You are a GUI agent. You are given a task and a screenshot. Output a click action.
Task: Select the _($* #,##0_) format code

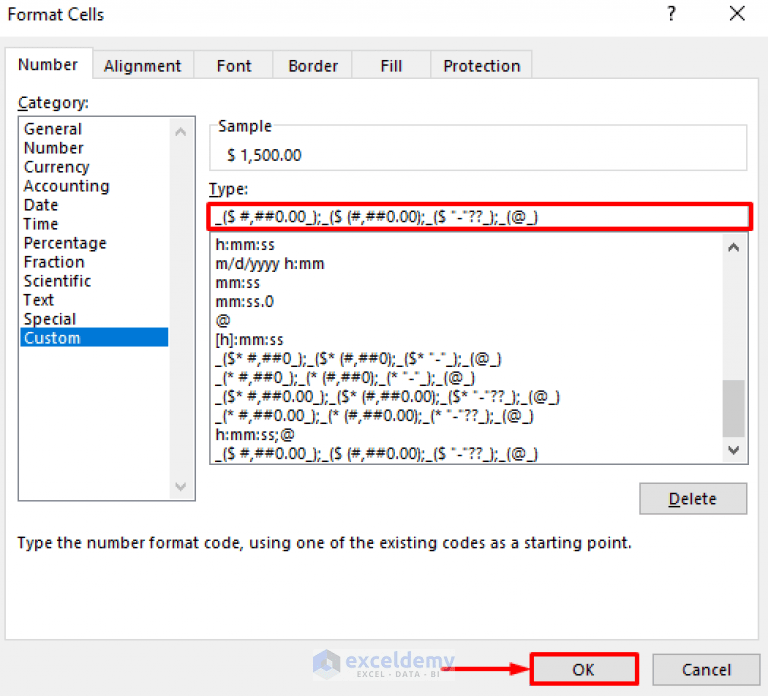[x=467, y=359]
